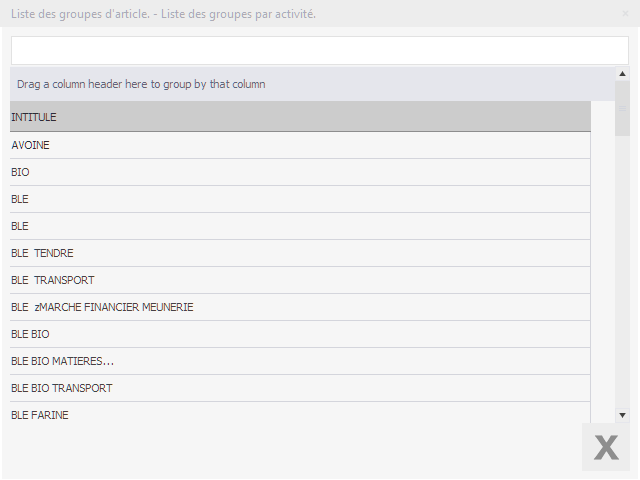The width and height of the screenshot is (640, 480).
Task: Click the small close icon in title bar
Action: [x=625, y=14]
